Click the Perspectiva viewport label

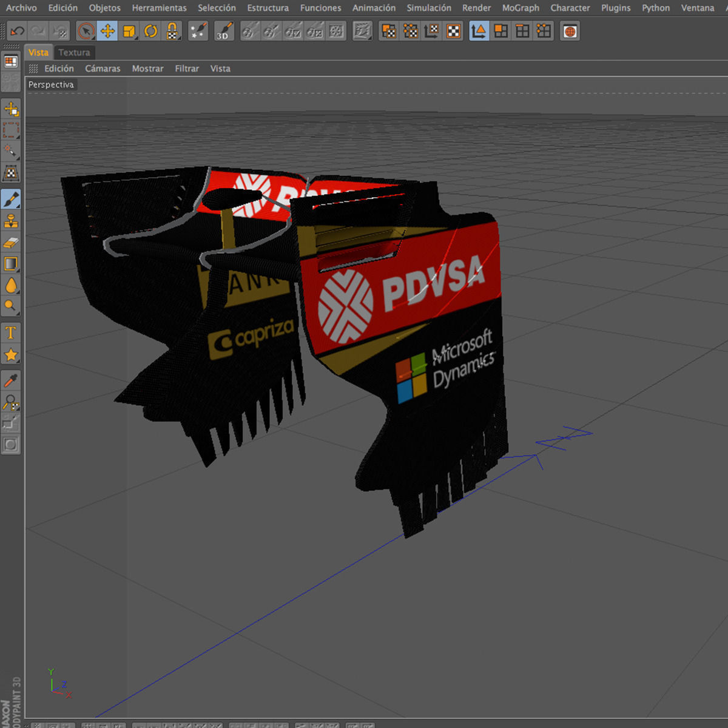[x=51, y=84]
